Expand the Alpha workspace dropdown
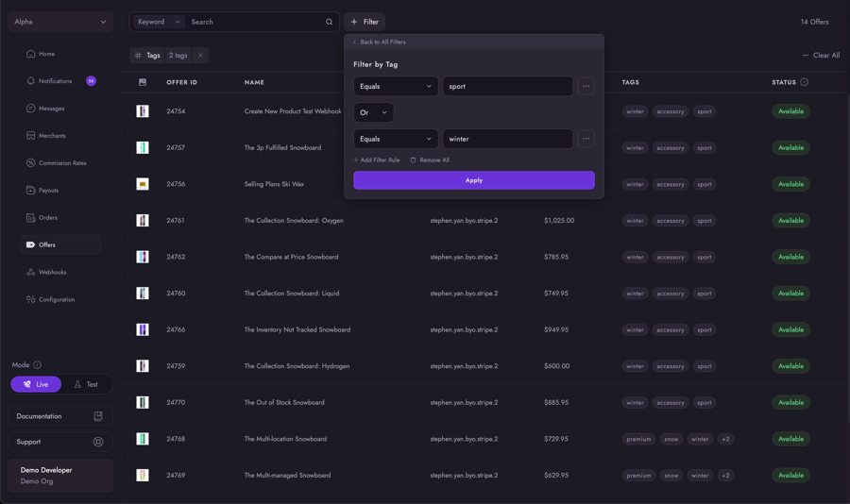This screenshot has height=504, width=850. (60, 22)
